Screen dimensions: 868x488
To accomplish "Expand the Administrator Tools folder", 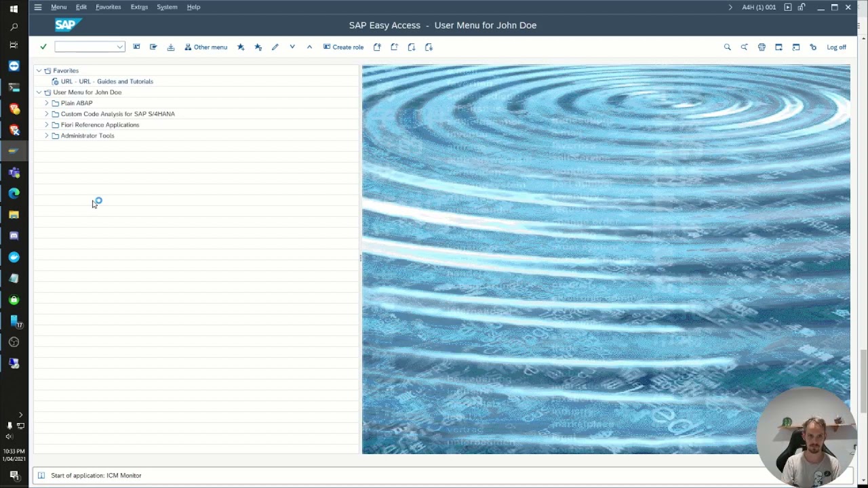I will click(x=47, y=136).
